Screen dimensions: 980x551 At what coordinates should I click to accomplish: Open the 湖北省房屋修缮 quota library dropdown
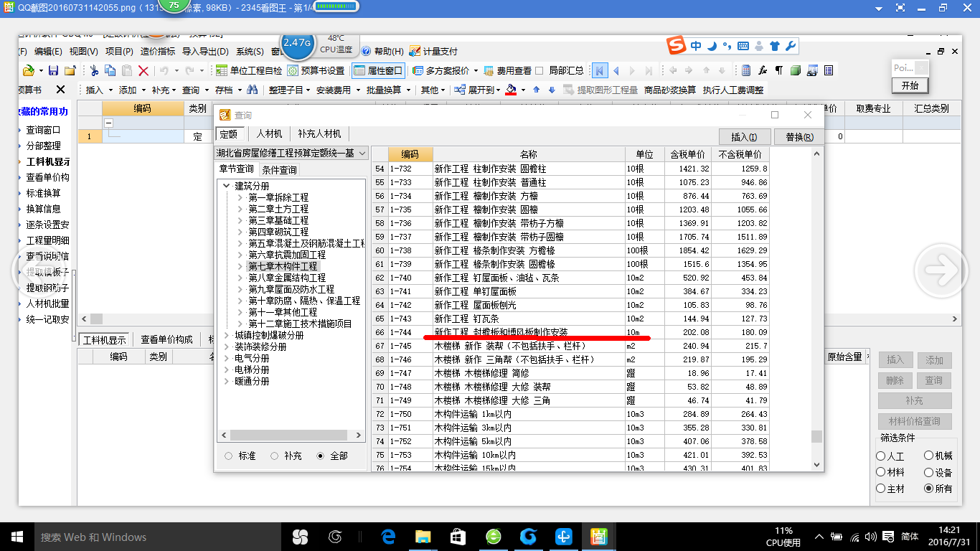[x=292, y=153]
